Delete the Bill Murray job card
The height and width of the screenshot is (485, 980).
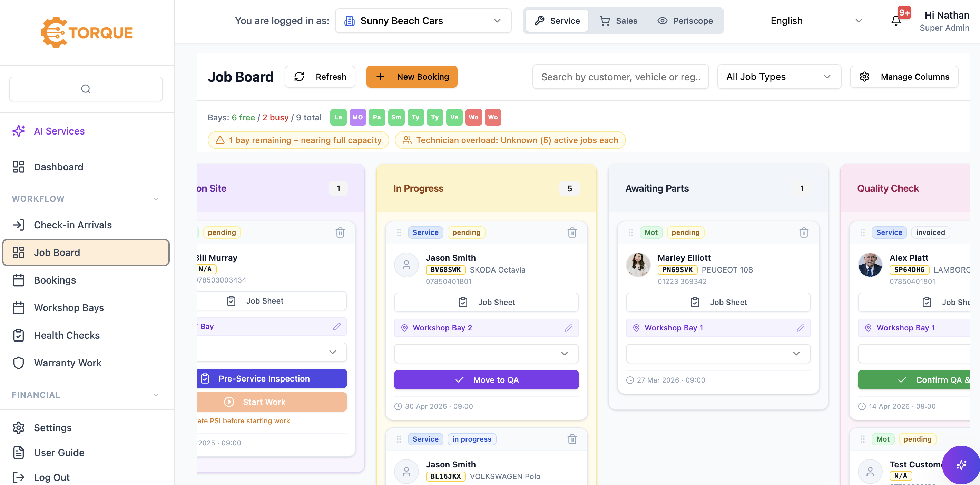point(340,232)
